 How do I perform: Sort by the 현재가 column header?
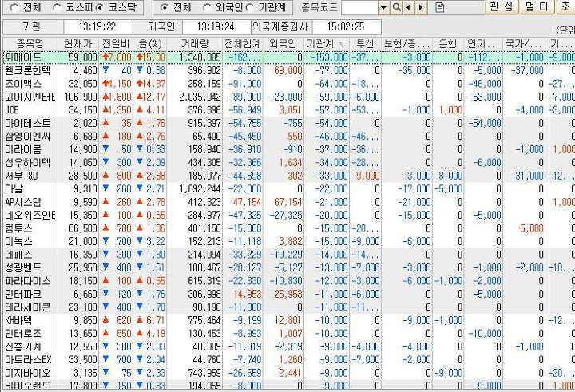[x=77, y=44]
